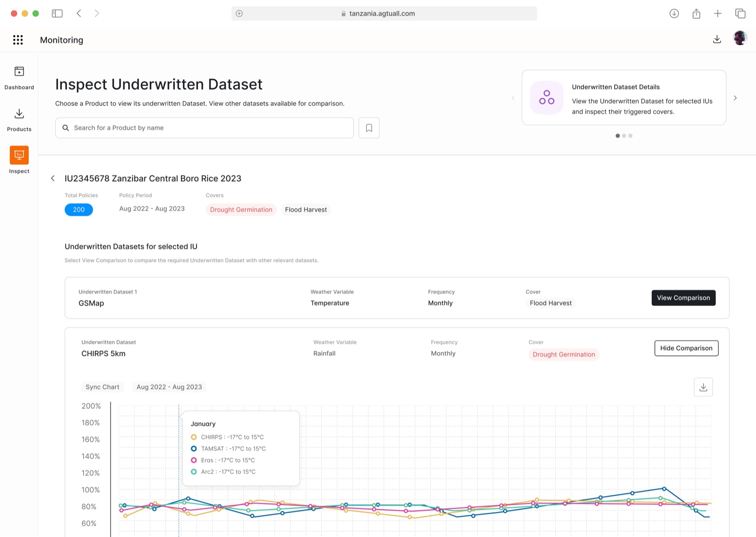Click the bookmark icon beside the search
The height and width of the screenshot is (537, 756).
[369, 128]
